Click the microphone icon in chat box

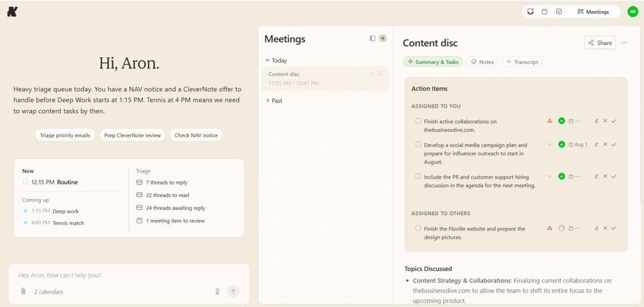coord(217,291)
